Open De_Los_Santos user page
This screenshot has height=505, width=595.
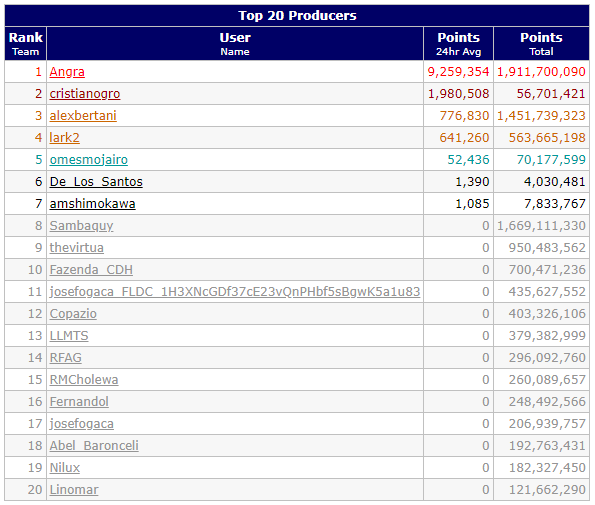tap(96, 182)
